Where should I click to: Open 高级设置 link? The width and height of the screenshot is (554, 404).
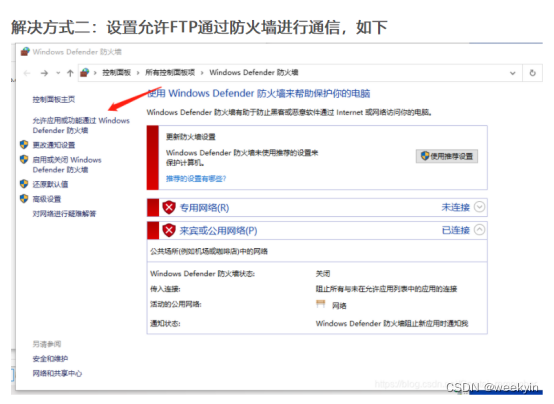[47, 199]
